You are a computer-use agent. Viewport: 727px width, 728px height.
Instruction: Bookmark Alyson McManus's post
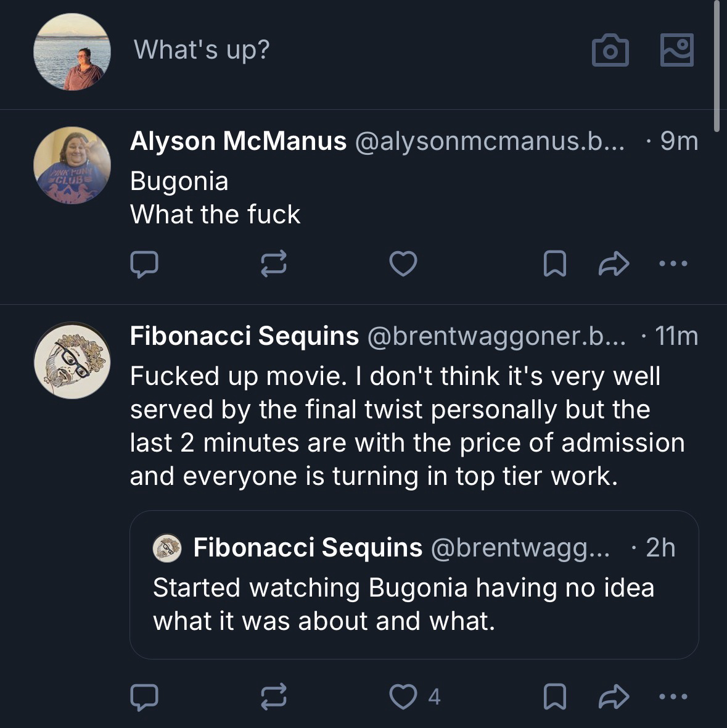554,264
